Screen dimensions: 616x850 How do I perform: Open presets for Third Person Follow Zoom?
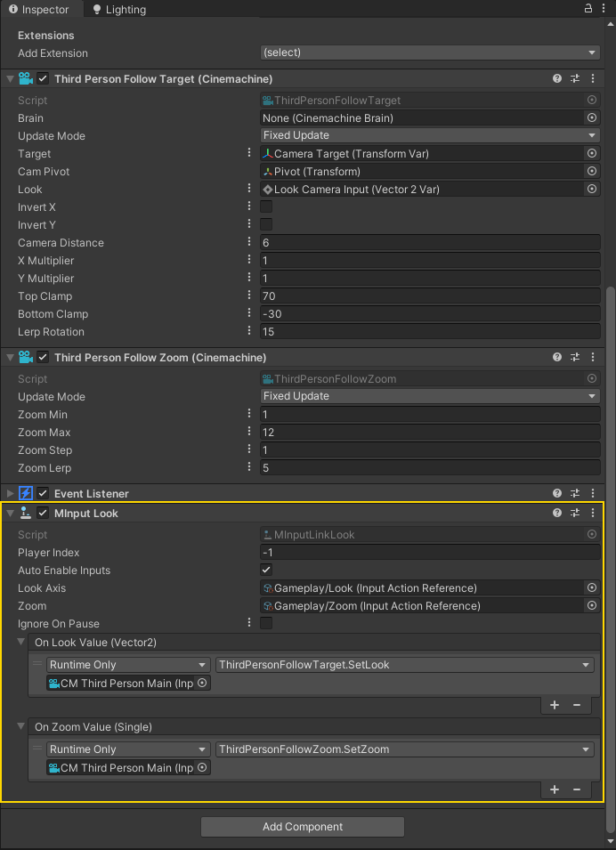pyautogui.click(x=575, y=357)
